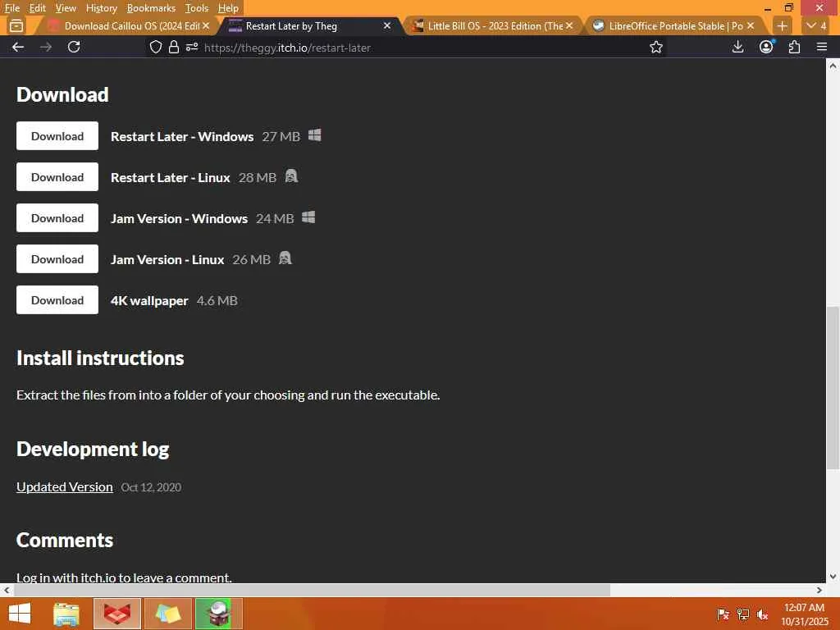Open the yellow notes taskbar app
Image resolution: width=840 pixels, height=630 pixels.
(168, 614)
